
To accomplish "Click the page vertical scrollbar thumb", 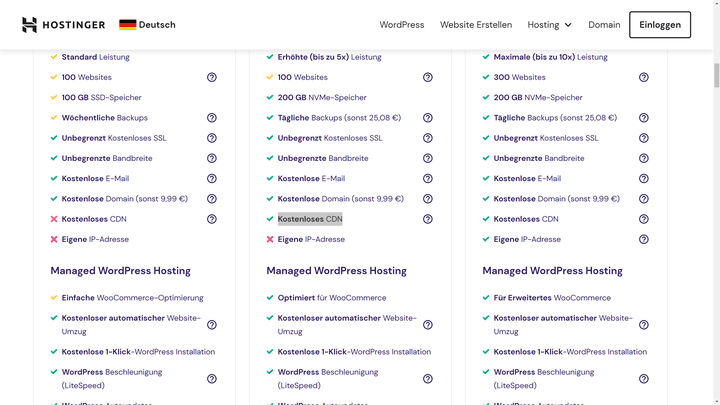I will (716, 75).
